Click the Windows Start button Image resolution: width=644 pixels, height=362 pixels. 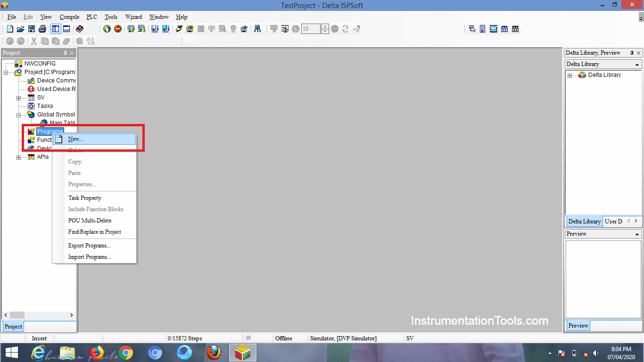[11, 353]
